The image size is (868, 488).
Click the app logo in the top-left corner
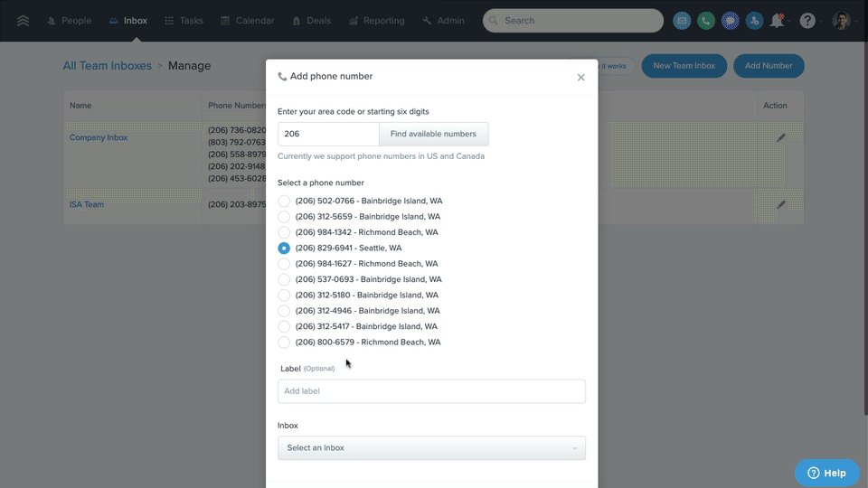23,21
